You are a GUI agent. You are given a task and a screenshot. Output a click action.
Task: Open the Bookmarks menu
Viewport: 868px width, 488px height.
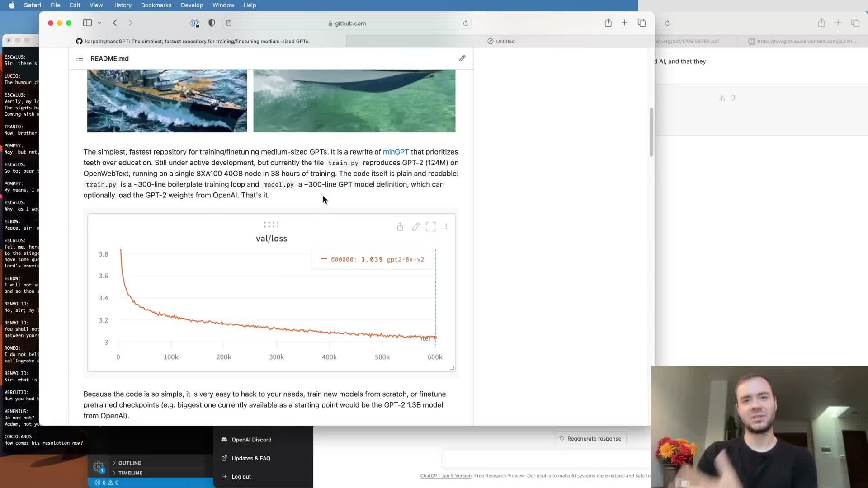point(156,5)
